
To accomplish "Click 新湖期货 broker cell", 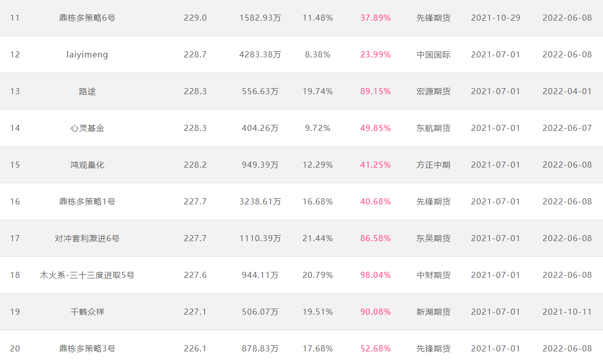I will [433, 312].
